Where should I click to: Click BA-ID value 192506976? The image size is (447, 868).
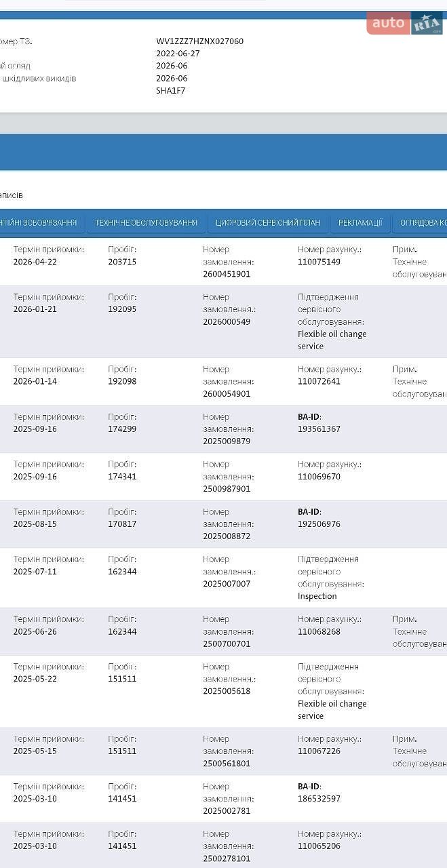tap(319, 524)
